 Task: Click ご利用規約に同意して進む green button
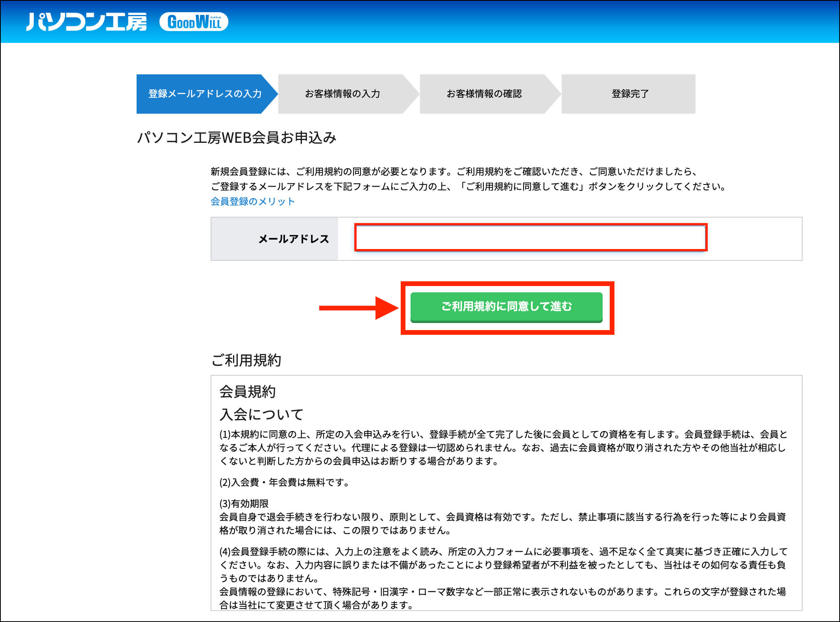(507, 307)
